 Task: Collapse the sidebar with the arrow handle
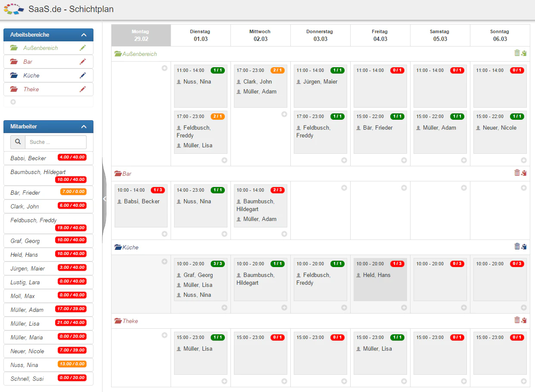tap(104, 199)
